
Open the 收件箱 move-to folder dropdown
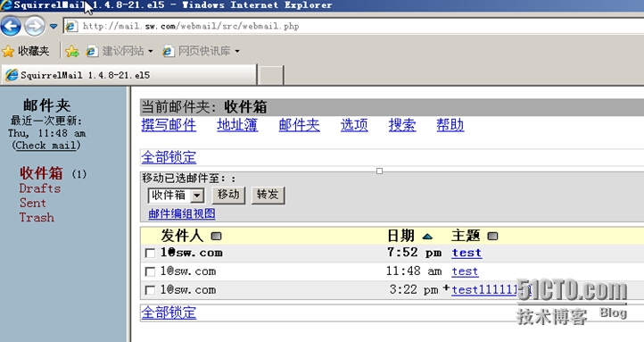click(x=176, y=196)
